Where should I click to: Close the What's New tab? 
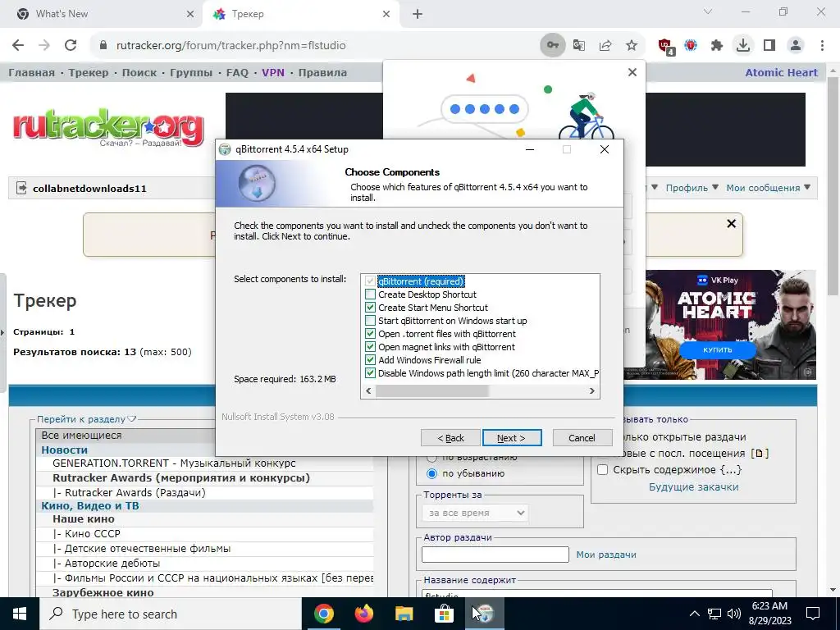(190, 15)
